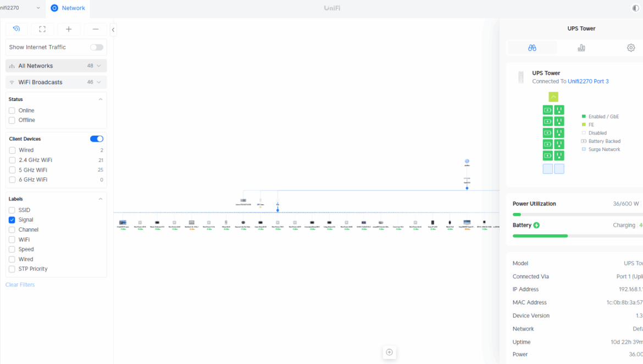
Task: Open the Network application tab
Action: point(68,8)
